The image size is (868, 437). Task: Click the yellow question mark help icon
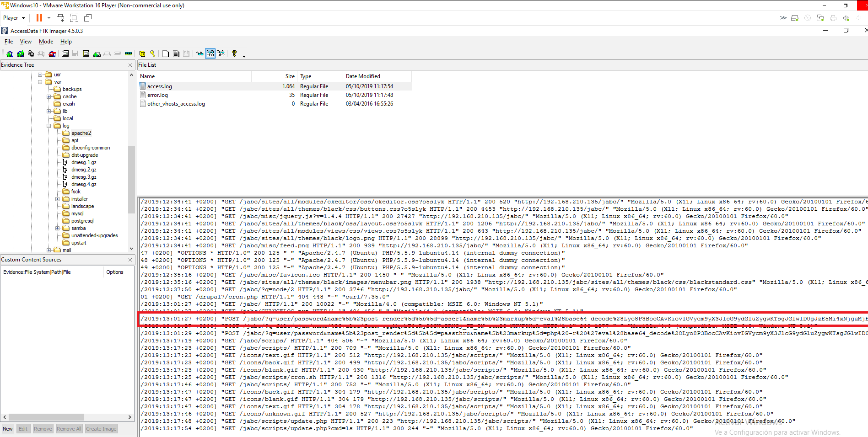(x=234, y=54)
